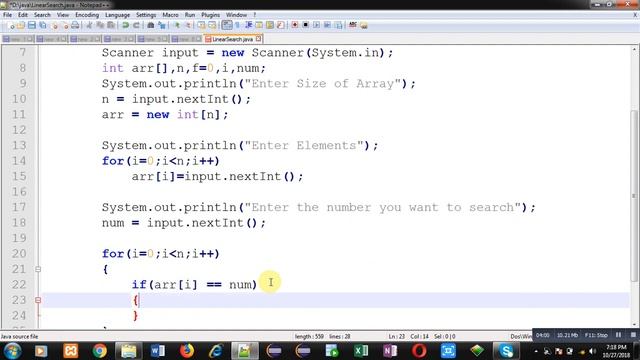Open the Plugins menu

tap(210, 15)
